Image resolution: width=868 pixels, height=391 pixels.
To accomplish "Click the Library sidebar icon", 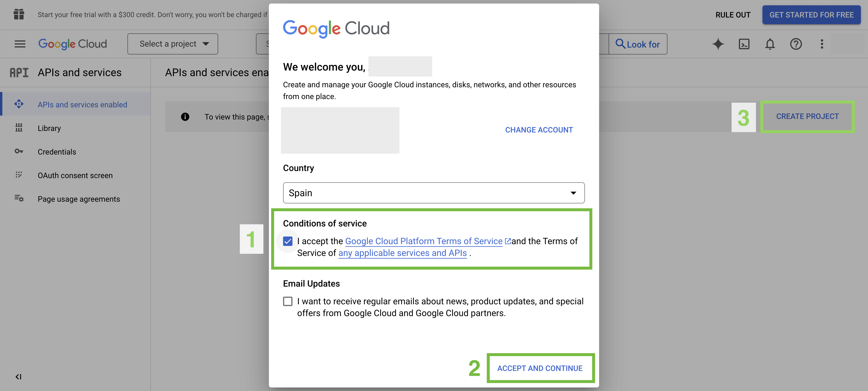I will (19, 128).
